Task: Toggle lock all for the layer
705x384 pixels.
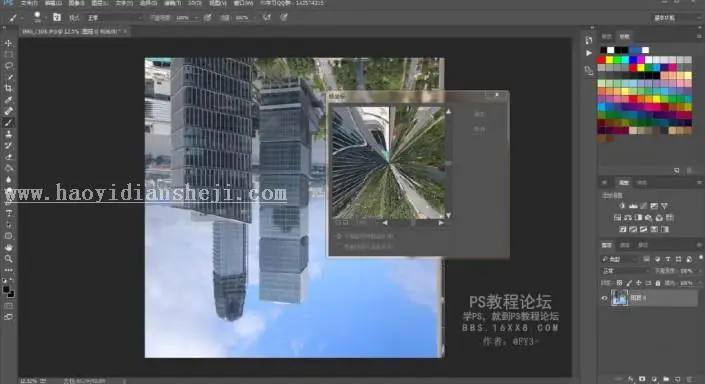Action: [658, 283]
